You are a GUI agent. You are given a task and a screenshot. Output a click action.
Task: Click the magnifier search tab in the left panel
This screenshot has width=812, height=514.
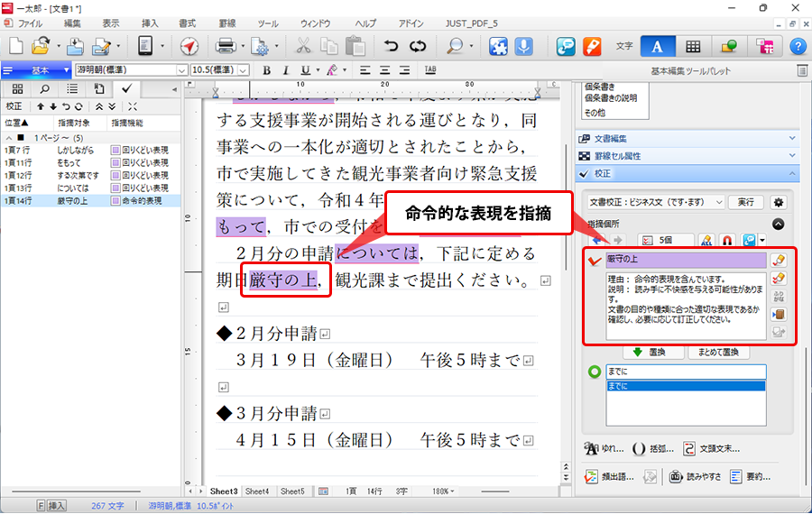tap(44, 88)
